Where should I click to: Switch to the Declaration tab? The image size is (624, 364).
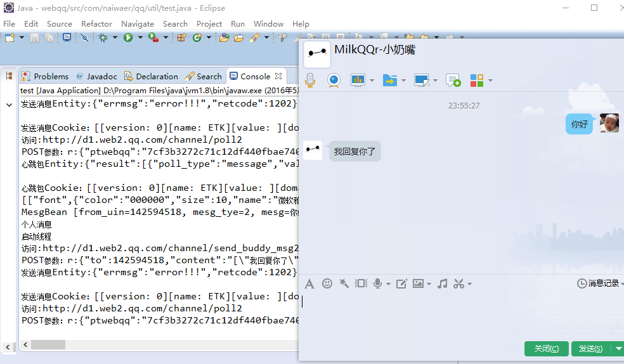(151, 76)
